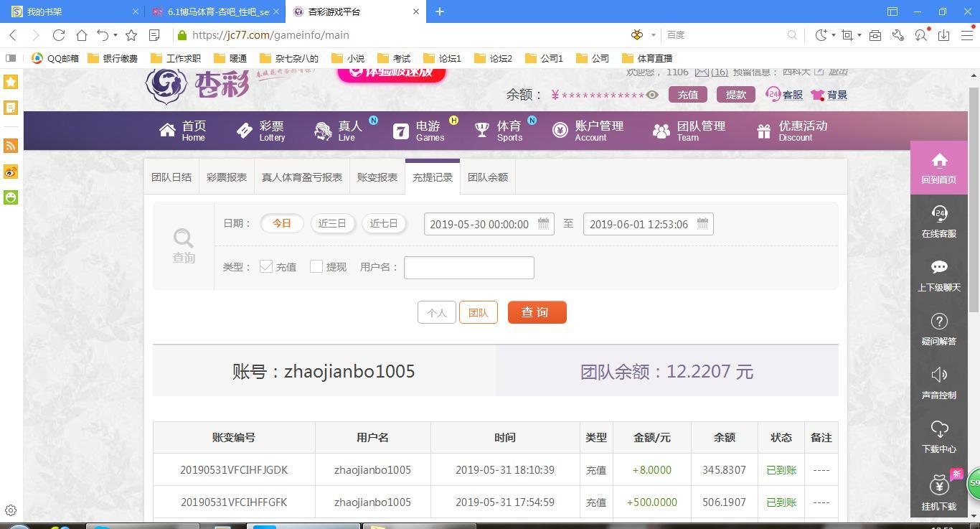
Task: Open 疑问解答 question mark icon
Action: click(x=938, y=322)
